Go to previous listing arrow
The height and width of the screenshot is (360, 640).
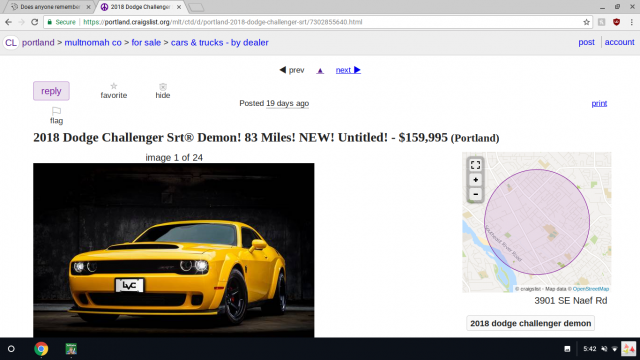(292, 70)
